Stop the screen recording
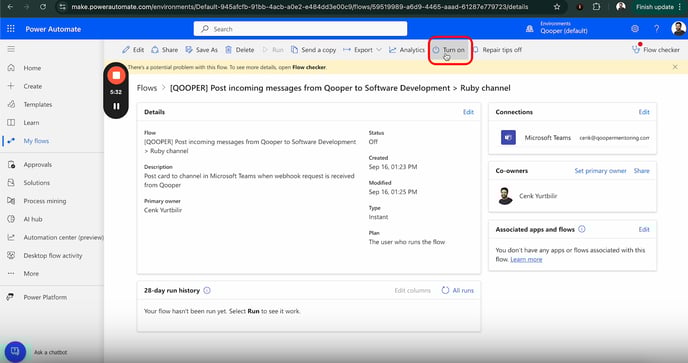 click(x=116, y=75)
